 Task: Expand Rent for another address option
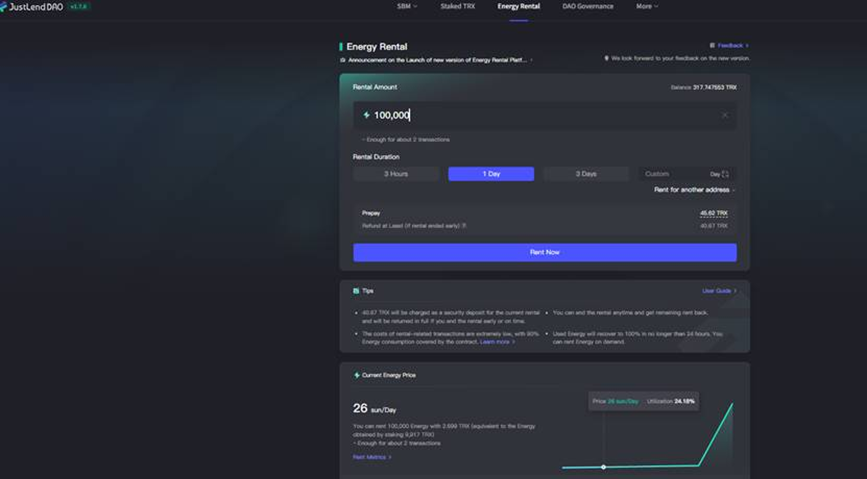(694, 190)
